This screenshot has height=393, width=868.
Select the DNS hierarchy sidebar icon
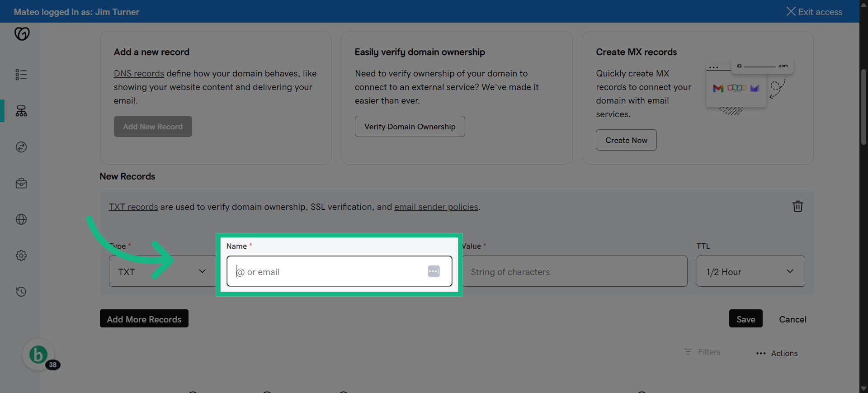pyautogui.click(x=21, y=111)
